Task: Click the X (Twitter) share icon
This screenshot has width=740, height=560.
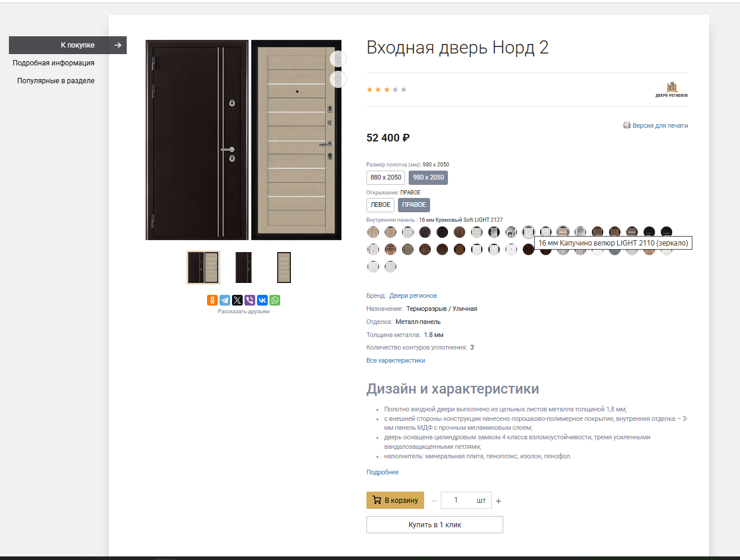Action: (x=237, y=300)
